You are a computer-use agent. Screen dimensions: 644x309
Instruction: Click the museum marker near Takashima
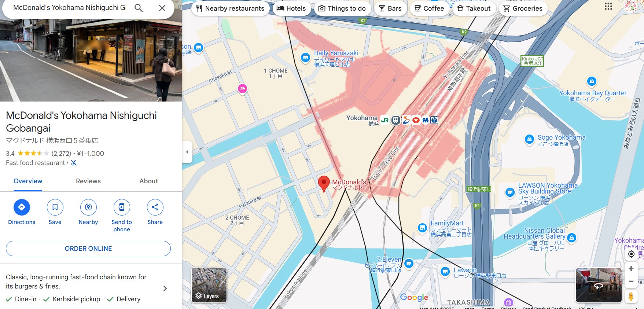point(508,302)
